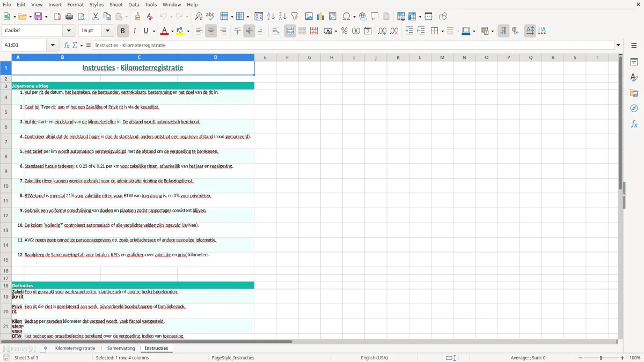Select the Clone Formatting paintbrush

click(x=138, y=17)
